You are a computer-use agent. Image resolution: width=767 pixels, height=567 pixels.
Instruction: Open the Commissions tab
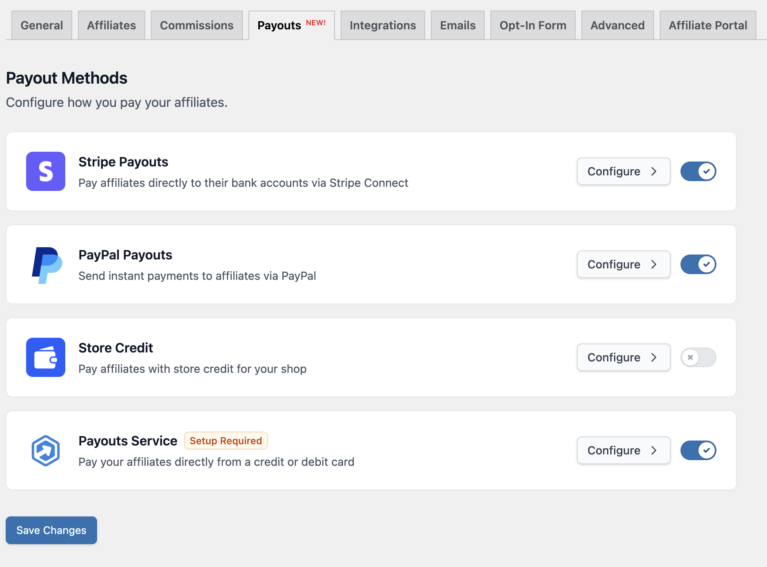coord(197,25)
